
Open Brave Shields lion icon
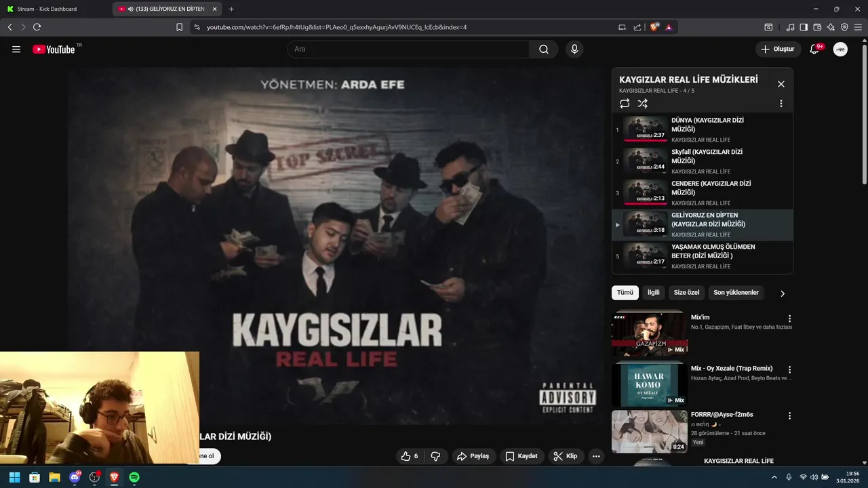click(x=654, y=27)
